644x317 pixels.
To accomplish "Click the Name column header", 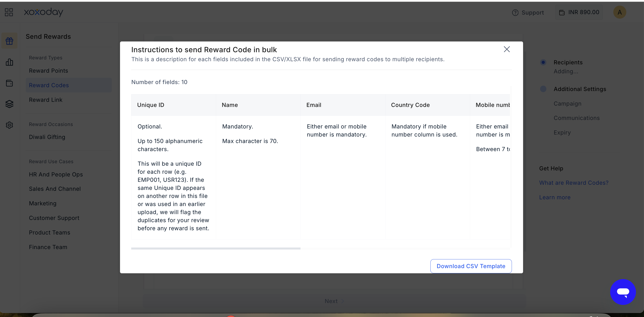I will 258,105.
